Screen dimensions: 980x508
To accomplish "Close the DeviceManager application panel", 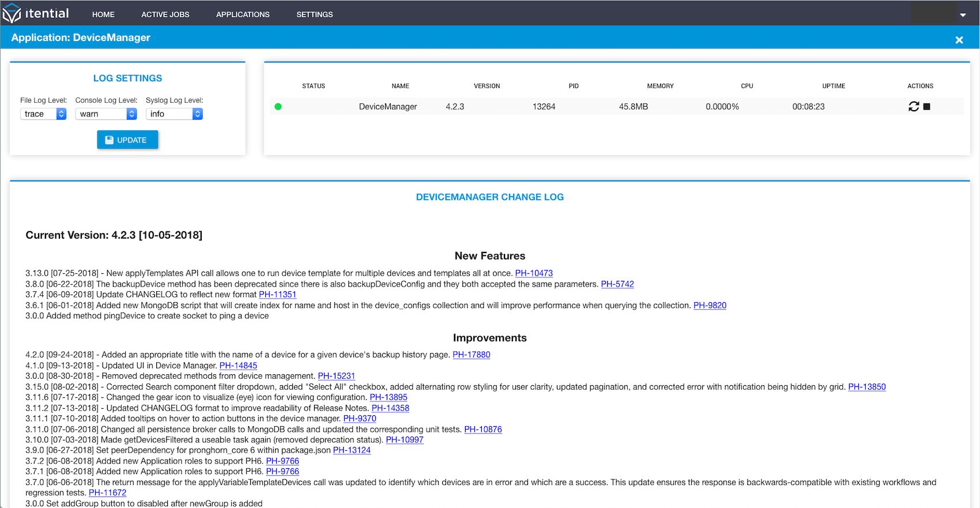I will pyautogui.click(x=959, y=40).
